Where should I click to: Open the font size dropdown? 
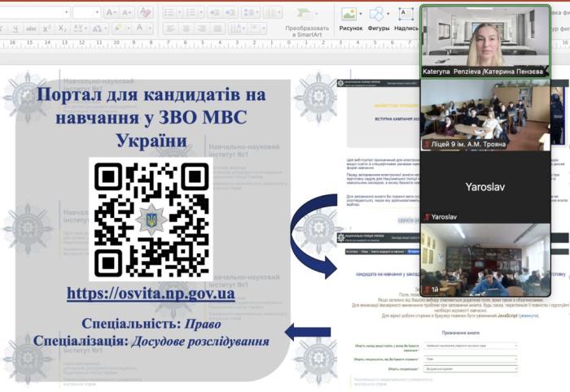click(97, 12)
